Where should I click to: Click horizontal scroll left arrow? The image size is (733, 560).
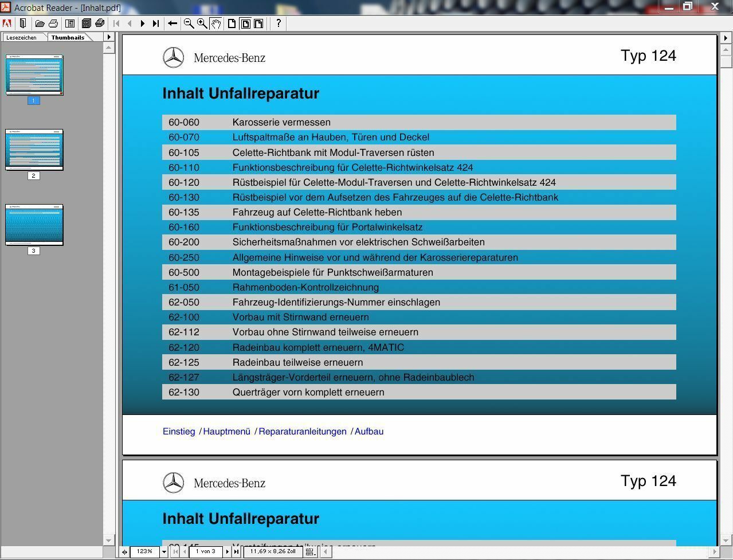[325, 552]
